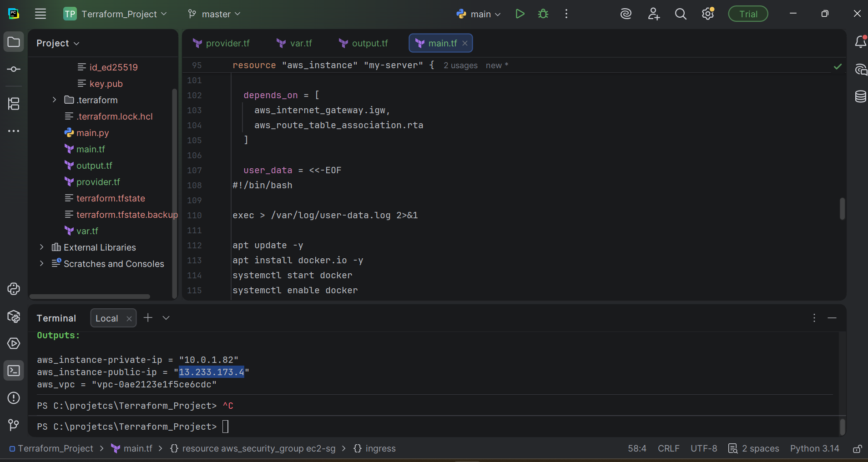Open the Commit tool window
Screen dimensions: 868x462
(14, 69)
